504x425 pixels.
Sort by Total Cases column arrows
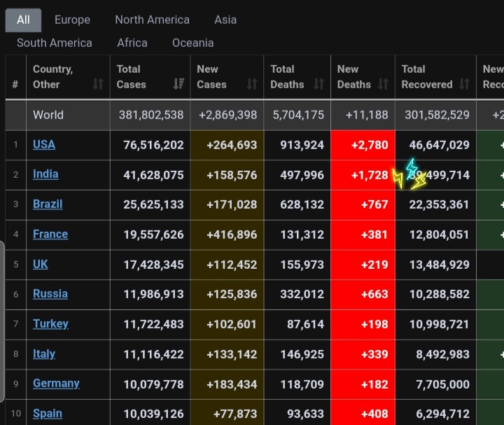pyautogui.click(x=178, y=84)
